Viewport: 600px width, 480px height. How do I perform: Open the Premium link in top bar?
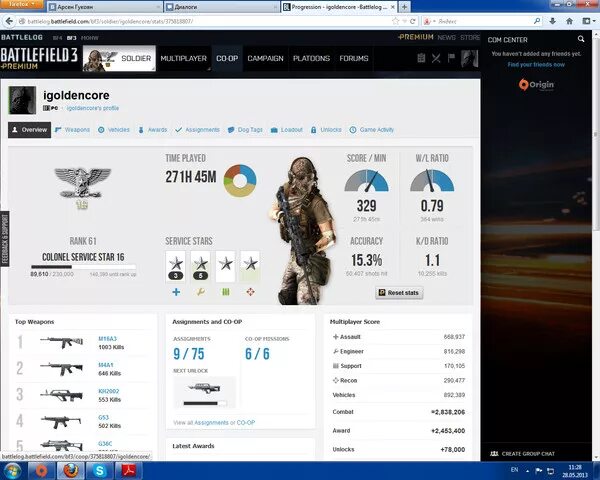(x=416, y=37)
